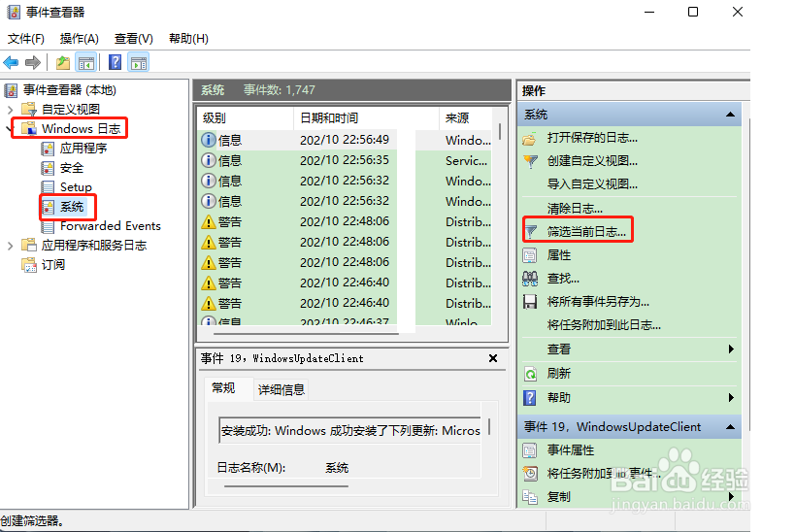The image size is (795, 532).
Task: Click 将任务附加到此日志... action
Action: coord(604,325)
